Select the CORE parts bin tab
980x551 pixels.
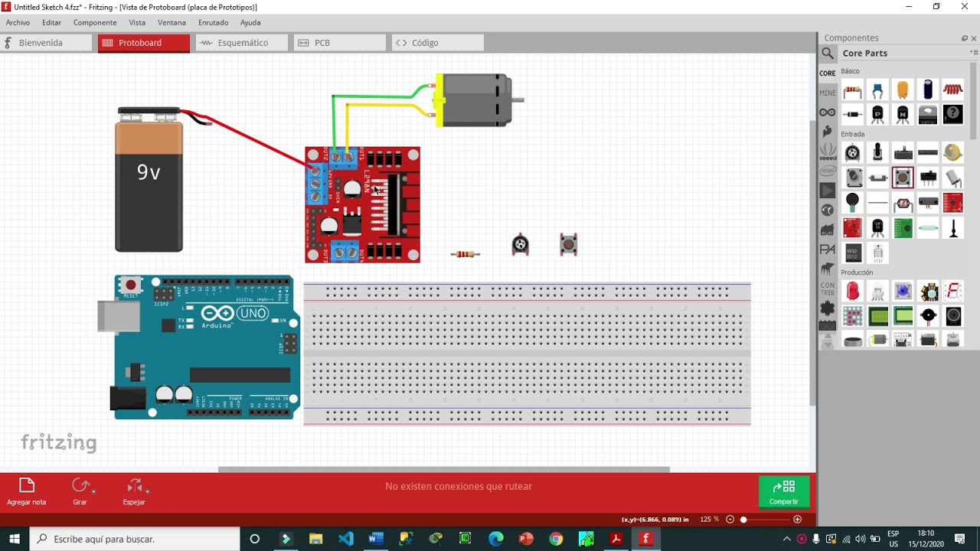pos(828,73)
